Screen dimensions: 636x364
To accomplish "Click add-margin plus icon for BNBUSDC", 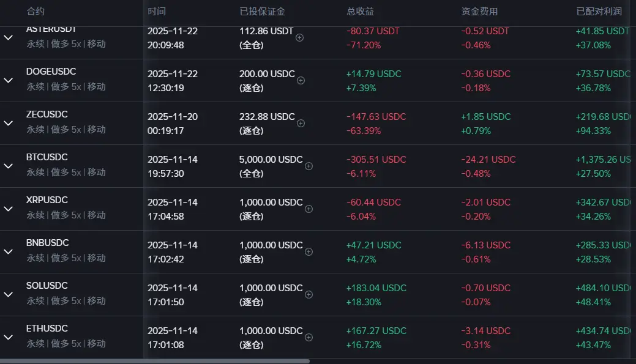I will 309,251.
